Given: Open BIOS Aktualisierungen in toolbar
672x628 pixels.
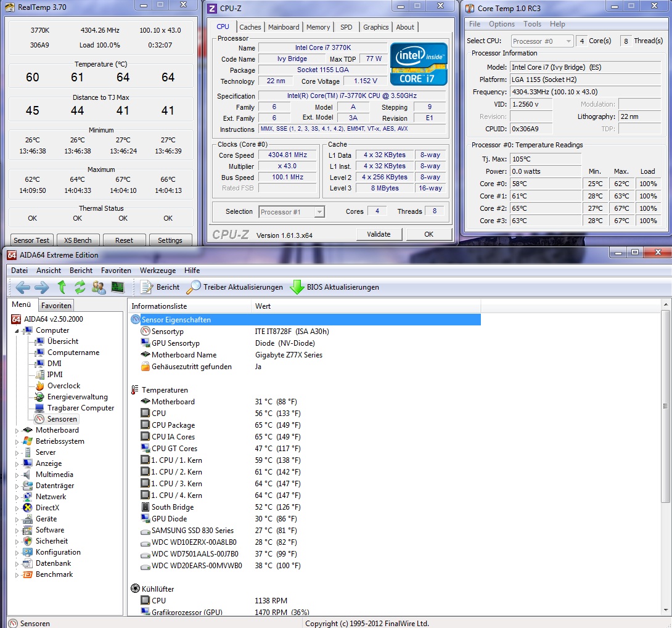Looking at the screenshot, I should click(x=334, y=287).
